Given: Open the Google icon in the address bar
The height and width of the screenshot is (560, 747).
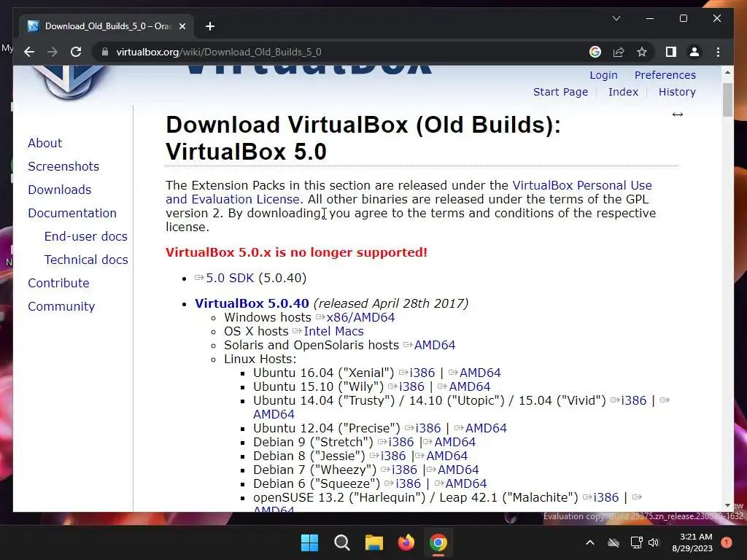Looking at the screenshot, I should pyautogui.click(x=595, y=52).
